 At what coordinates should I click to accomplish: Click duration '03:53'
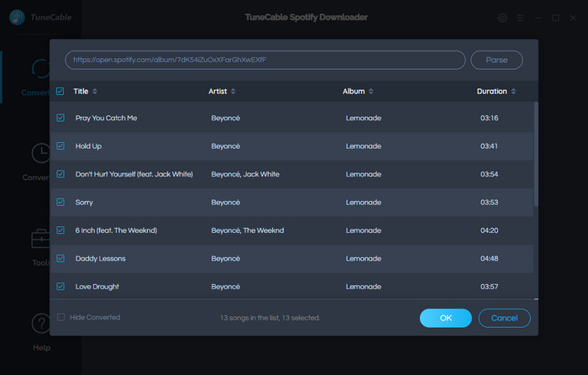(x=490, y=203)
